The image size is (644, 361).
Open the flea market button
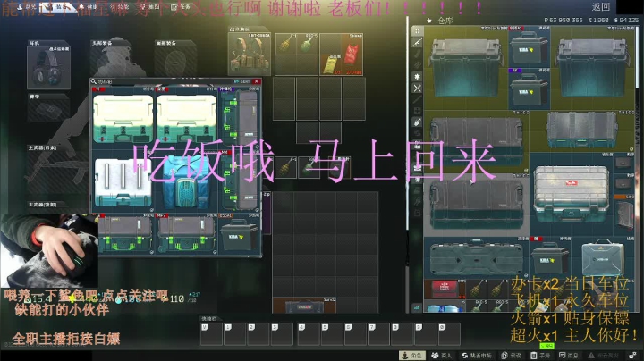[477, 356]
